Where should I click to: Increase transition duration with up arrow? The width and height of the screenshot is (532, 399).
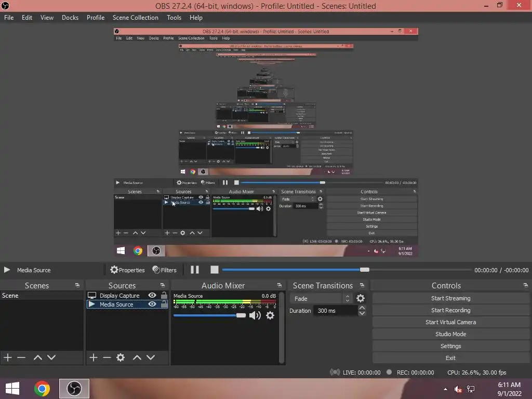click(362, 308)
